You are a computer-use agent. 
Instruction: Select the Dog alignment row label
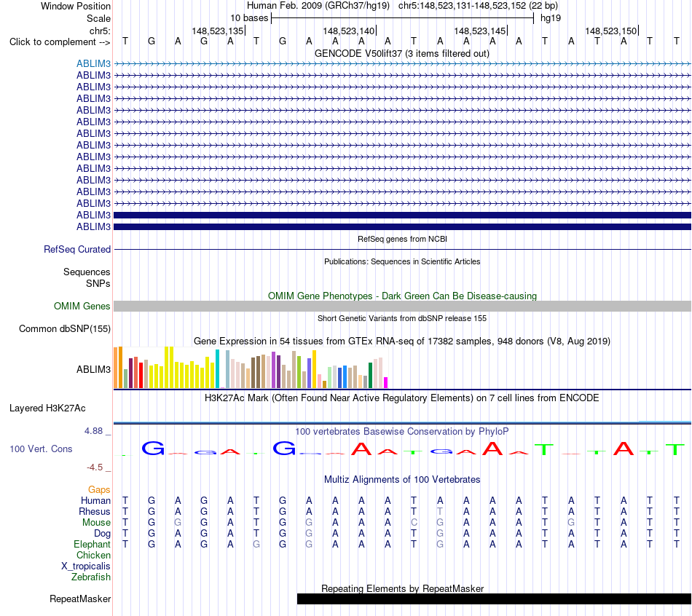[x=102, y=534]
